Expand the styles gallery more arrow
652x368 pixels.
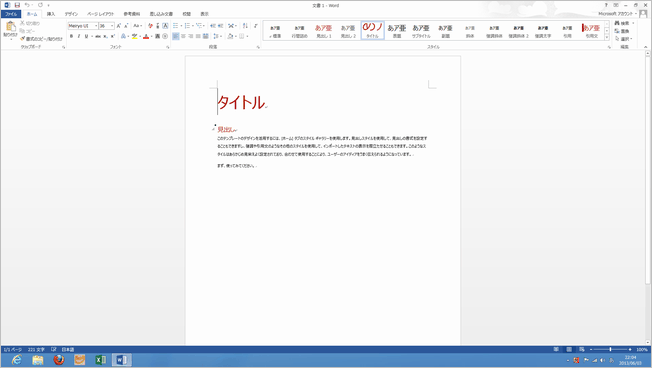(607, 38)
